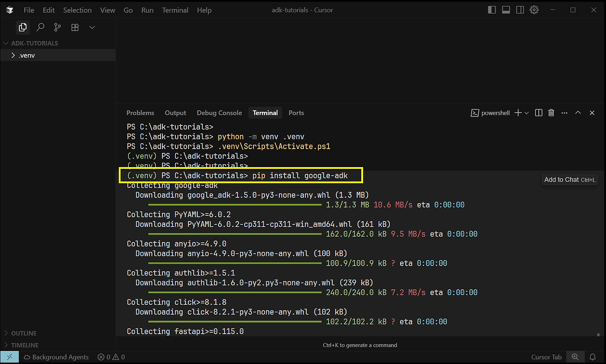Select the Terminal panel tab
The width and height of the screenshot is (606, 364).
pyautogui.click(x=265, y=113)
